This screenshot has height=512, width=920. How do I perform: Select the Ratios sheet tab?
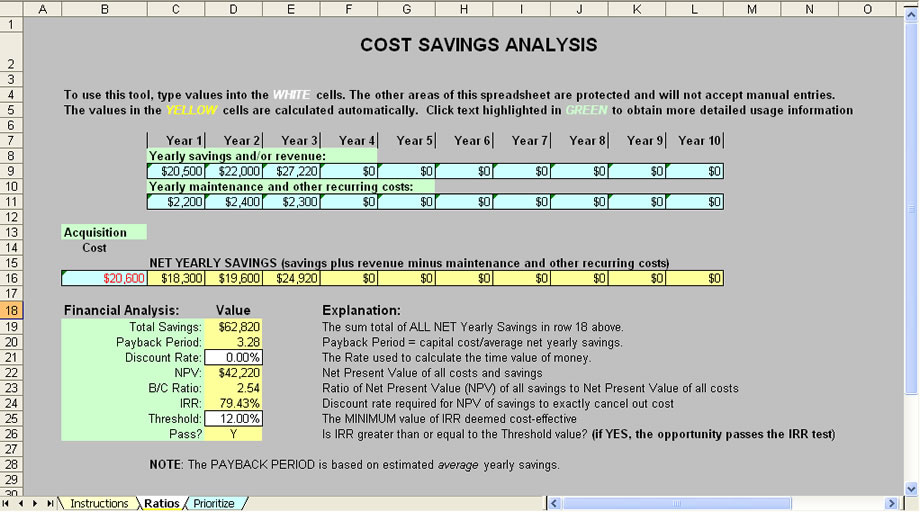tap(160, 504)
